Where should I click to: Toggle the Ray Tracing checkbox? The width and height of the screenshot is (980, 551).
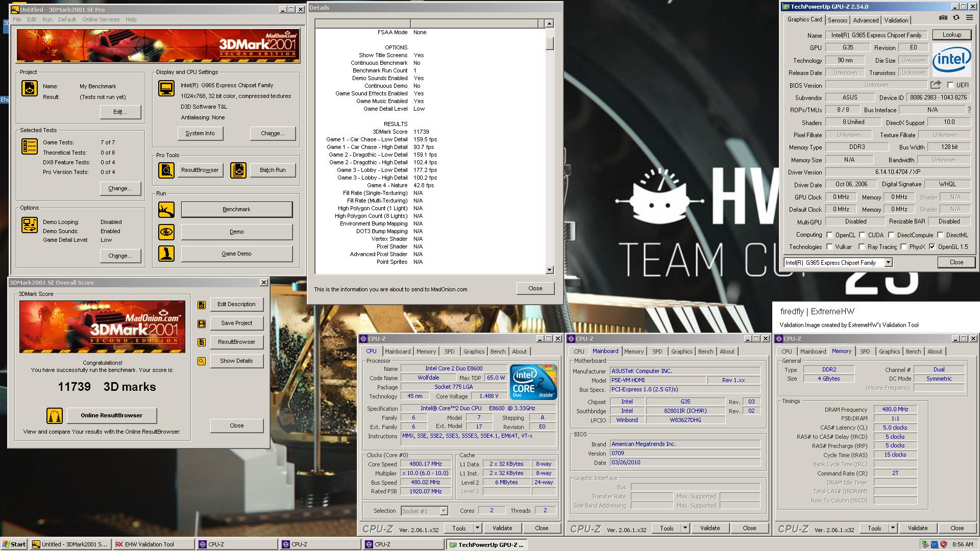tap(862, 247)
